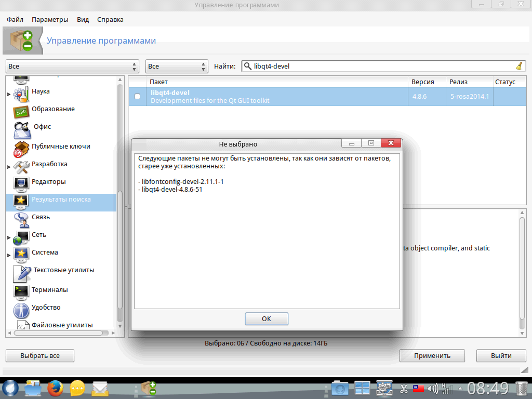This screenshot has height=399, width=532.
Task: Expand the Система category tree
Action: point(8,255)
